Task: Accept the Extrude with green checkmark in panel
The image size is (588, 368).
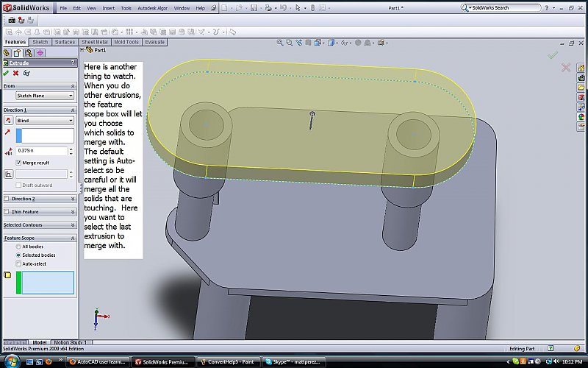Action: point(6,74)
